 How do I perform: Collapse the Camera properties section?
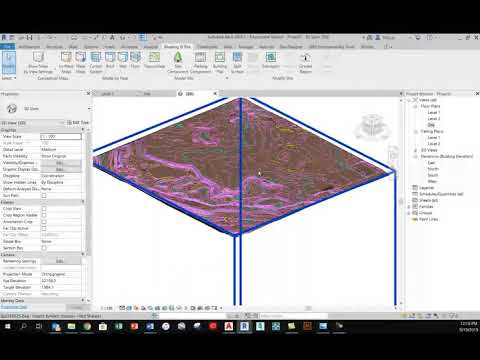pos(83,254)
